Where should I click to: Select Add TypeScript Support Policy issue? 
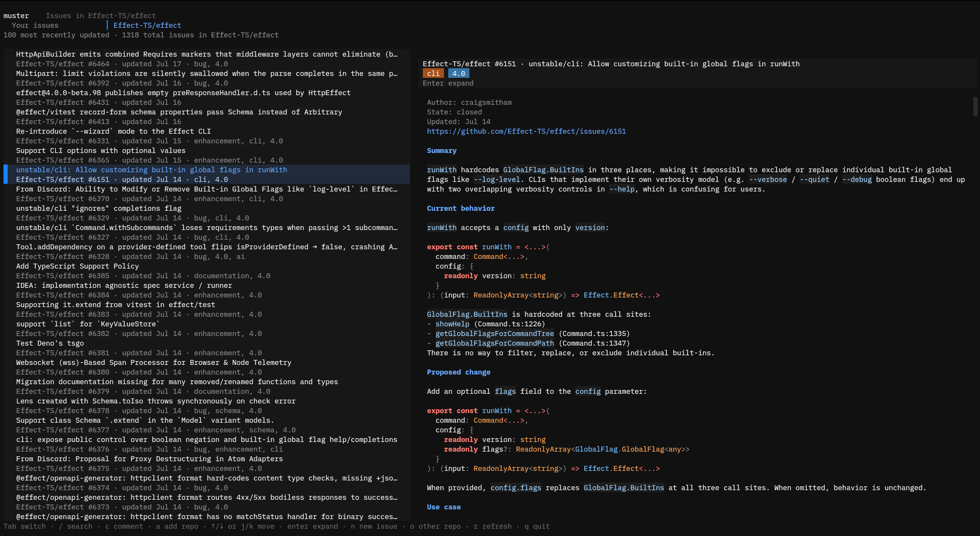[x=207, y=271]
